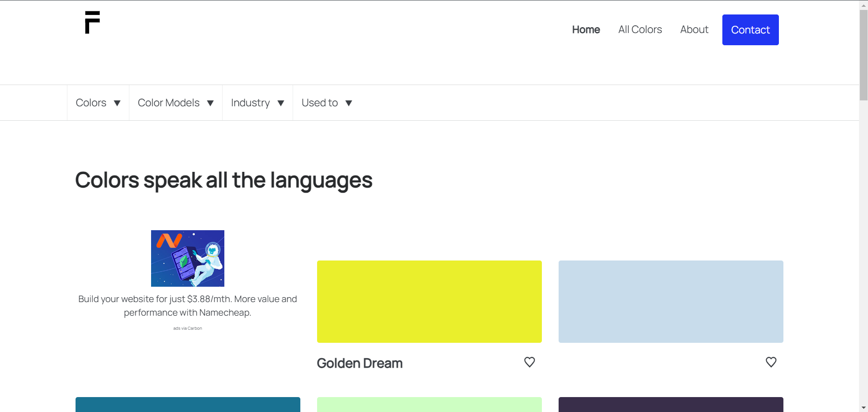This screenshot has width=868, height=412.
Task: Toggle the heart under the light blue swatch
Action: point(771,362)
